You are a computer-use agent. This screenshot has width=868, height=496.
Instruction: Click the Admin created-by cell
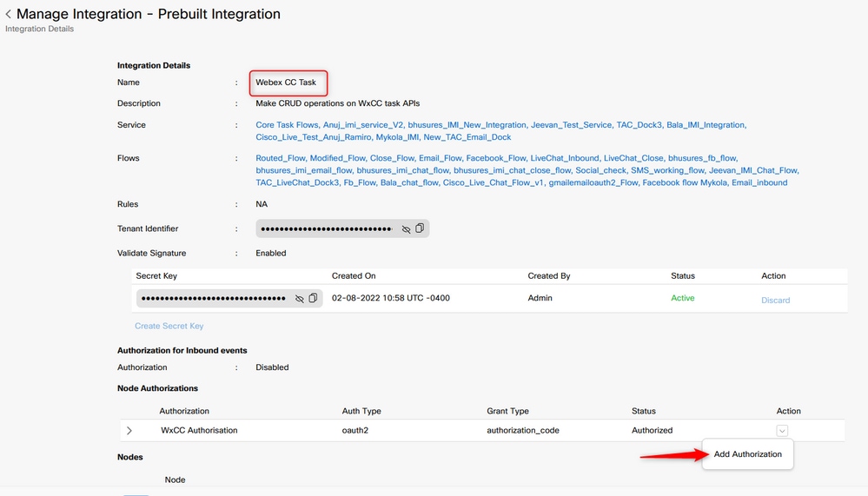540,298
